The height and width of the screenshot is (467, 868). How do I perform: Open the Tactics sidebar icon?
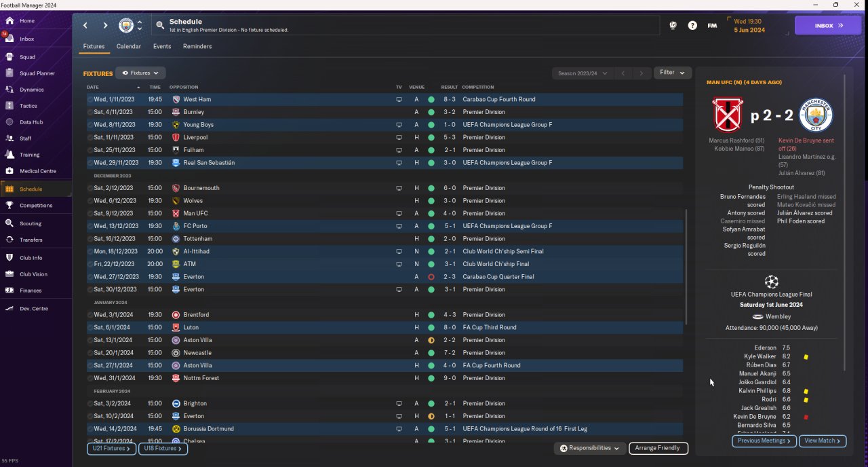coord(9,106)
